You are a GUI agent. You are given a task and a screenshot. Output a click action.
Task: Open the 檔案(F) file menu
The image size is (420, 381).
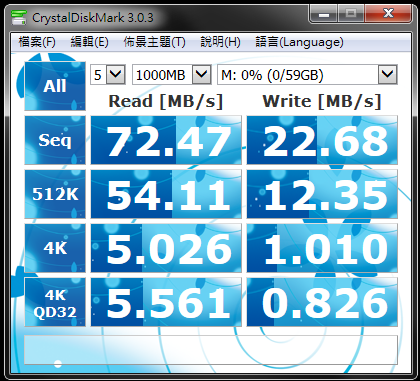click(x=37, y=42)
